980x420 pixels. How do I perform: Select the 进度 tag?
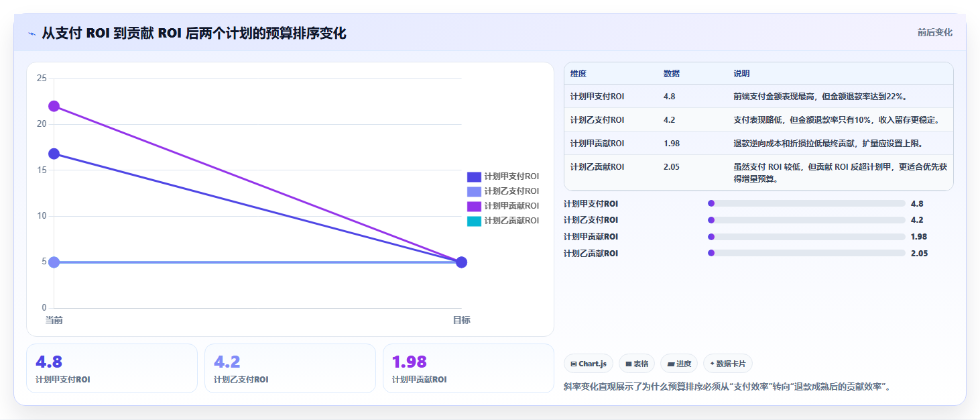coord(679,364)
